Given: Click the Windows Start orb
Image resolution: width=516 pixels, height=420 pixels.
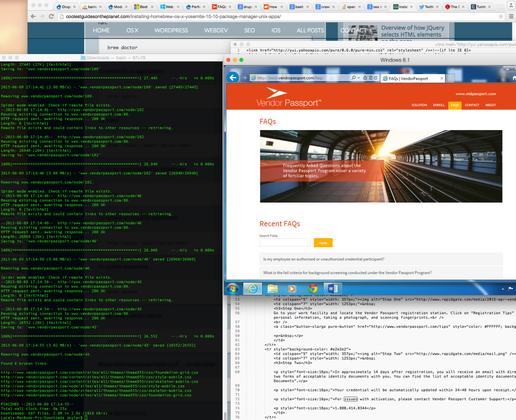Looking at the screenshot, I should point(233,289).
